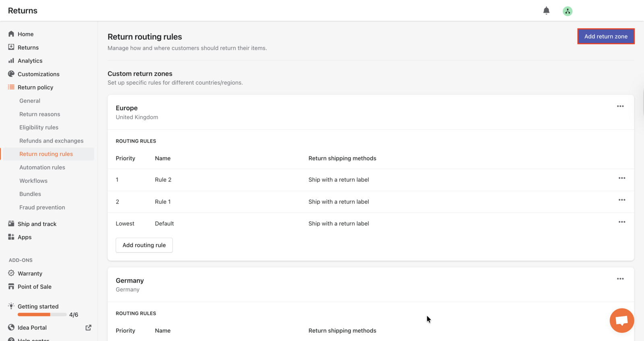This screenshot has width=644, height=341.
Task: Open Ship and track in the sidebar
Action: [x=37, y=224]
